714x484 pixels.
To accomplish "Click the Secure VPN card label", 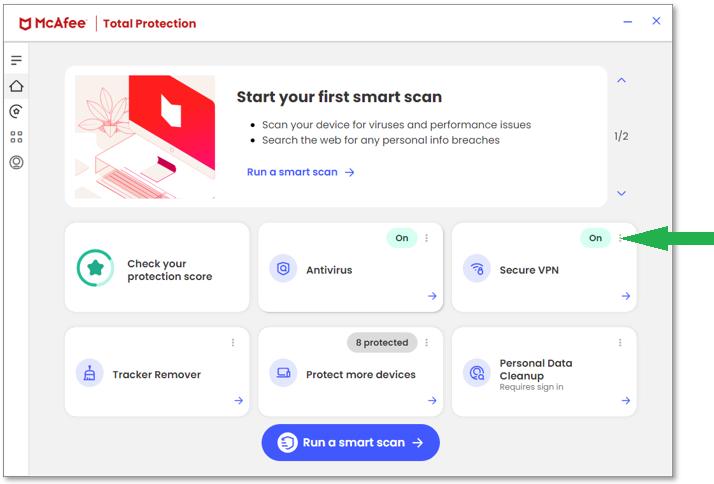I will point(529,270).
